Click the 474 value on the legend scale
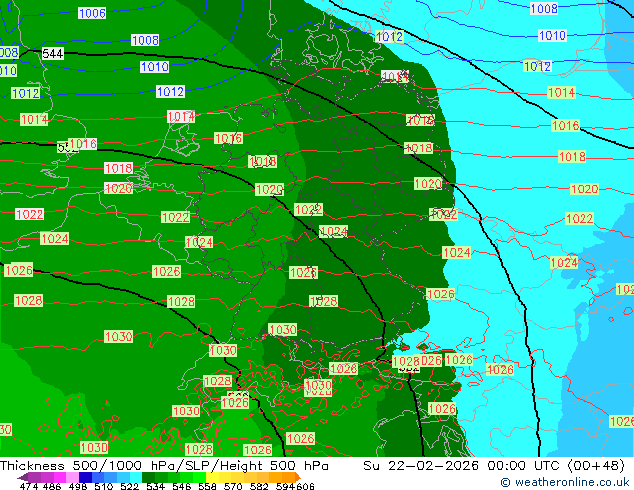The image size is (634, 490). [x=29, y=486]
